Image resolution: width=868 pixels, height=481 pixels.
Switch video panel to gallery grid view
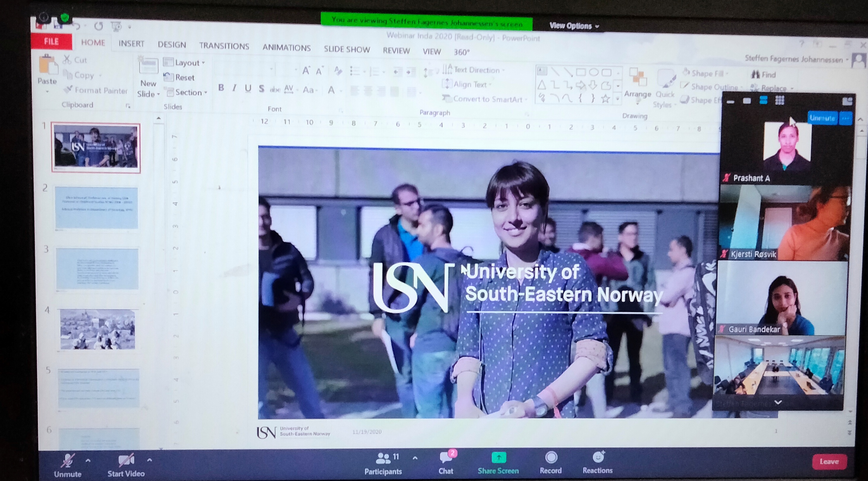click(x=780, y=100)
